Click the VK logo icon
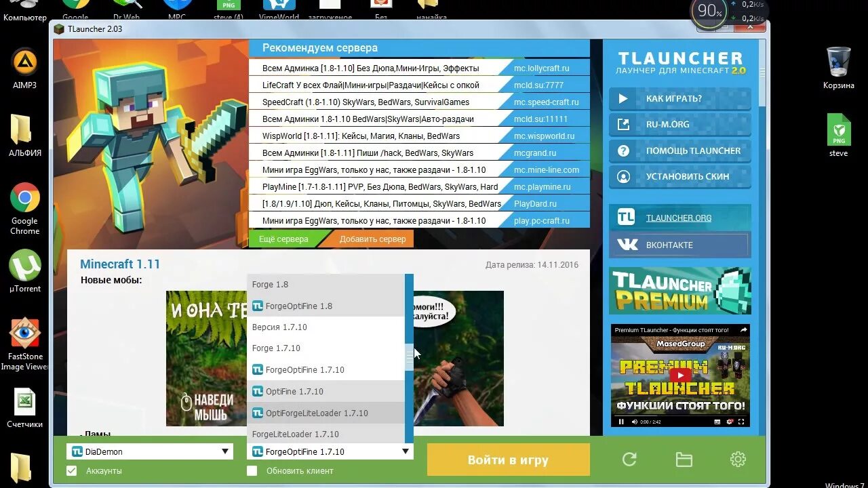The height and width of the screenshot is (488, 868). click(627, 245)
